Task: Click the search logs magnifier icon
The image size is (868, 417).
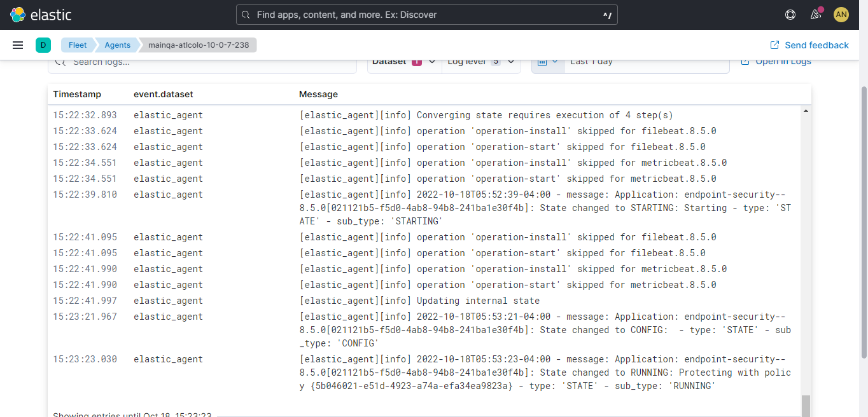Action: (61, 62)
